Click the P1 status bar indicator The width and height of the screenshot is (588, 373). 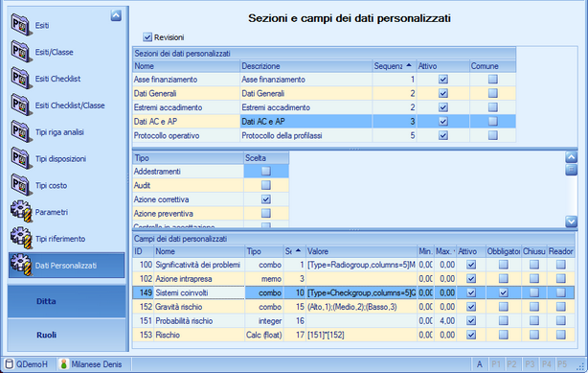pyautogui.click(x=496, y=364)
